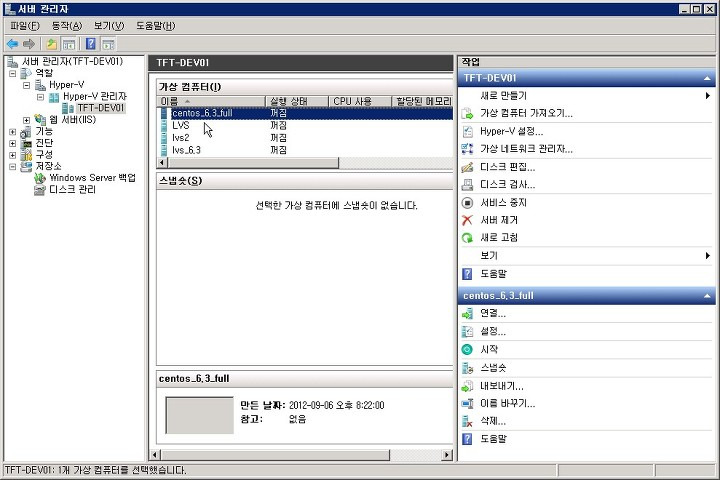This screenshot has width=720, height=480.
Task: Sort by the 이름 column header
Action: pos(211,101)
